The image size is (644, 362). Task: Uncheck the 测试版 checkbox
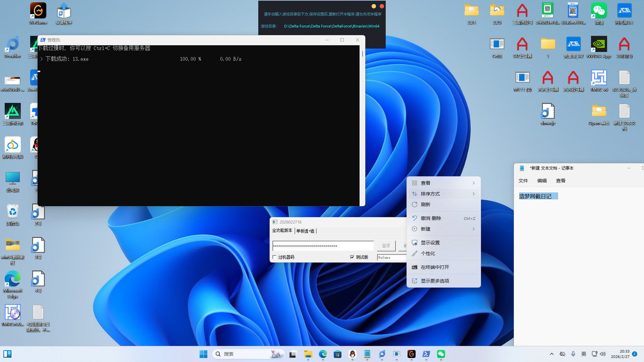352,257
